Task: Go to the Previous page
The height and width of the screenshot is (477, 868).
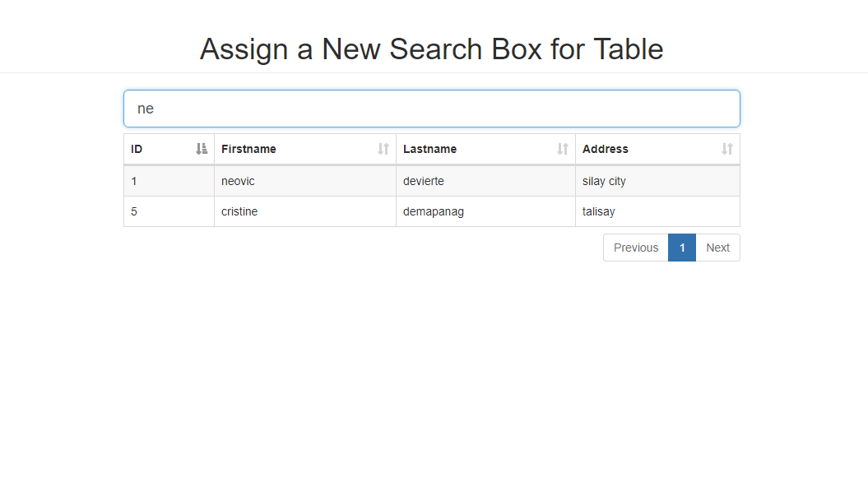Action: [635, 248]
